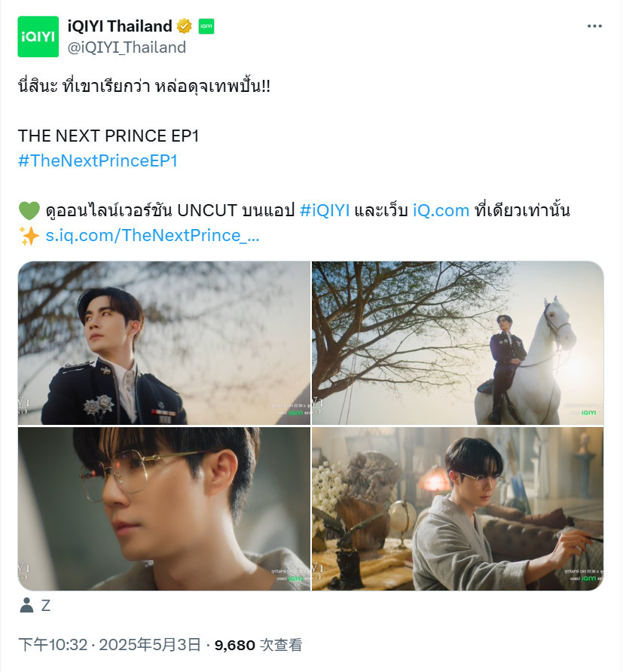Open the iQIYI Thailand display name
Image resolution: width=623 pixels, height=672 pixels.
click(x=120, y=26)
